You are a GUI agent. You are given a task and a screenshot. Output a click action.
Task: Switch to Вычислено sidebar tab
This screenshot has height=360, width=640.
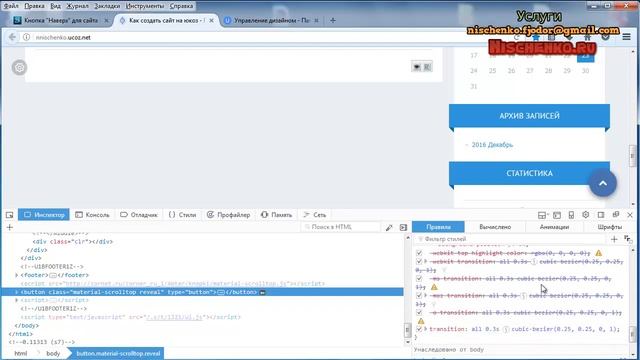[495, 227]
